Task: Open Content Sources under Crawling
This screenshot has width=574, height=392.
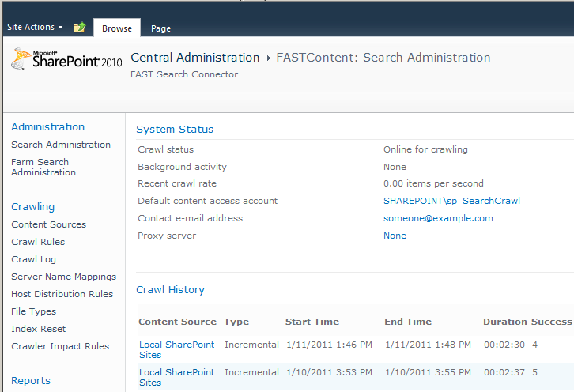Action: (x=48, y=224)
